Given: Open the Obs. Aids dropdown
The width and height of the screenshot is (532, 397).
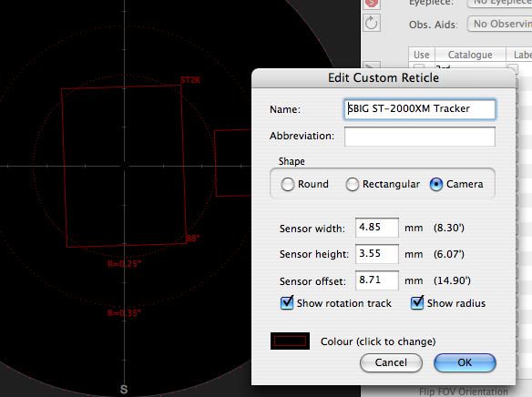Looking at the screenshot, I should 499,24.
